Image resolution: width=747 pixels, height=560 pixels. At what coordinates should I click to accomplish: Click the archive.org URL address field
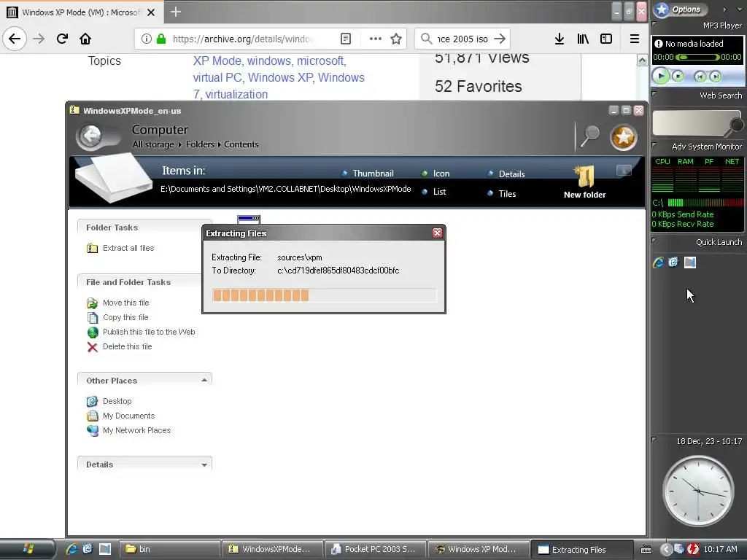(243, 39)
